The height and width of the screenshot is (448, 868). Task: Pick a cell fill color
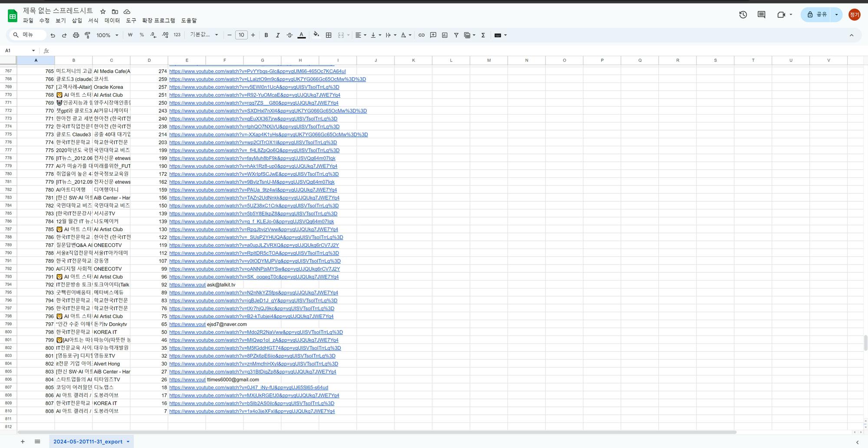point(316,35)
